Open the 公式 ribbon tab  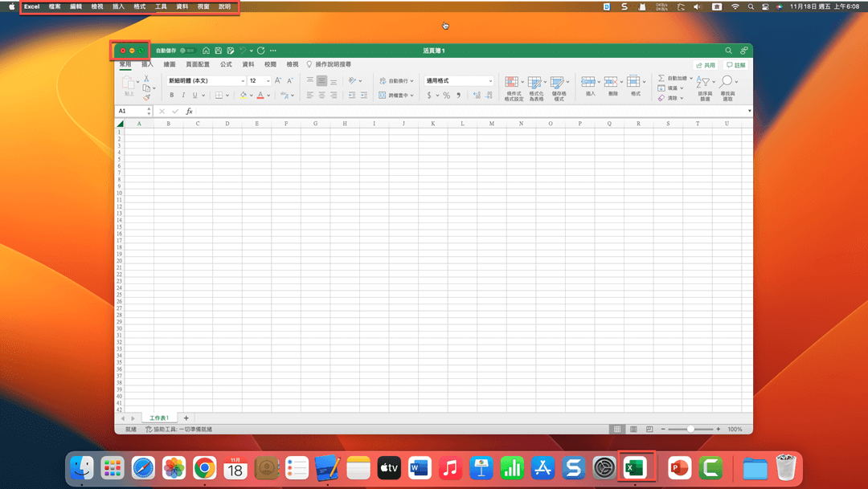click(226, 65)
